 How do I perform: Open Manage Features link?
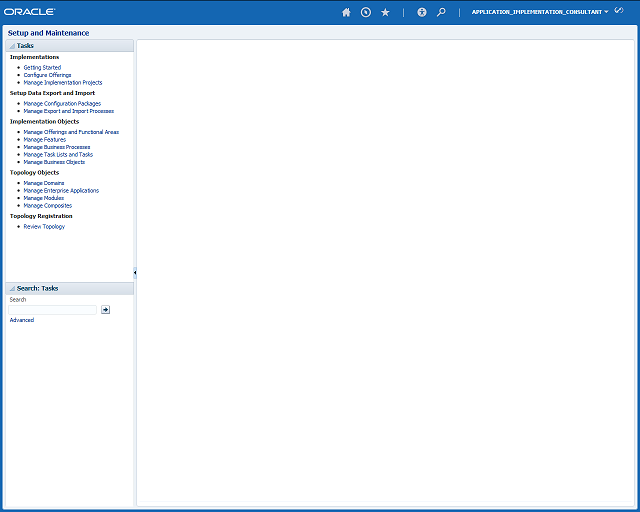[44, 140]
